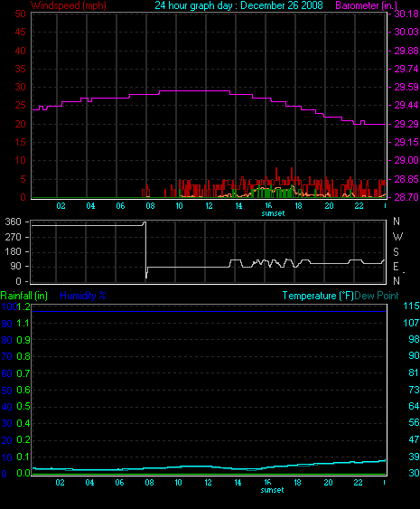Screen dimensions: 420x509
Task: Click the 56 temperature scale value
Action: (x=414, y=422)
